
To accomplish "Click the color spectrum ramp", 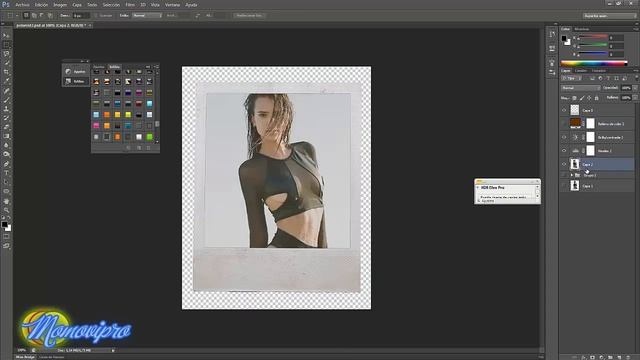I will [x=594, y=63].
